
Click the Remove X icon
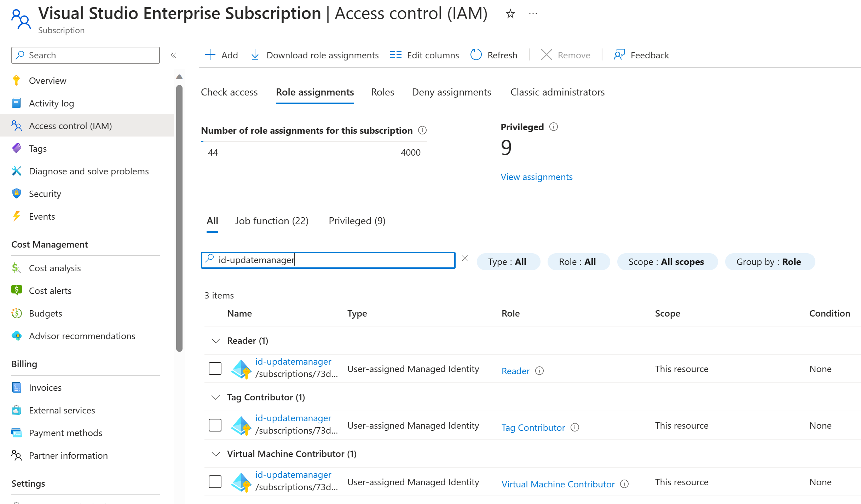[x=547, y=55]
